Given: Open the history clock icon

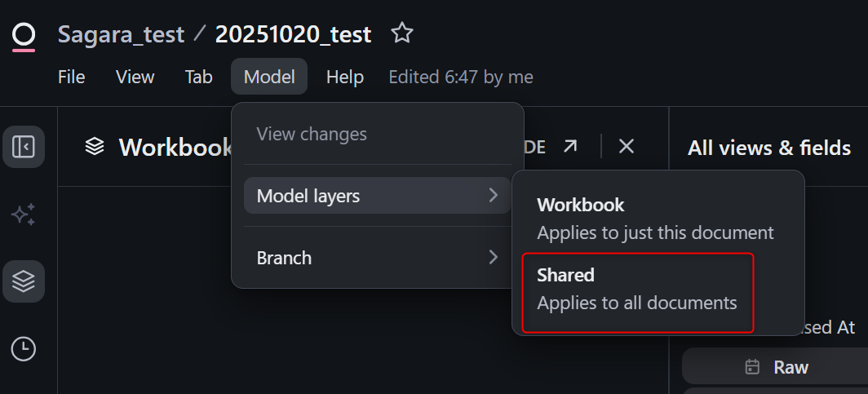Looking at the screenshot, I should point(24,349).
